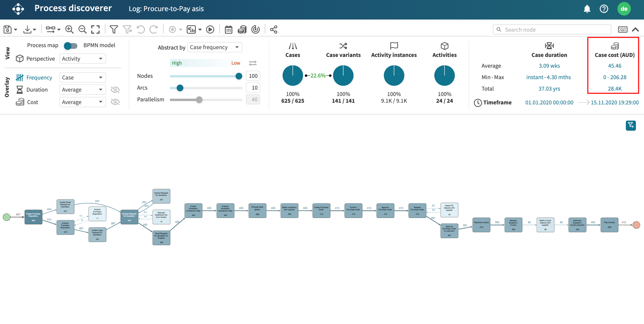Image resolution: width=644 pixels, height=324 pixels.
Task: Show the Duration overlay eye toggle
Action: [115, 90]
